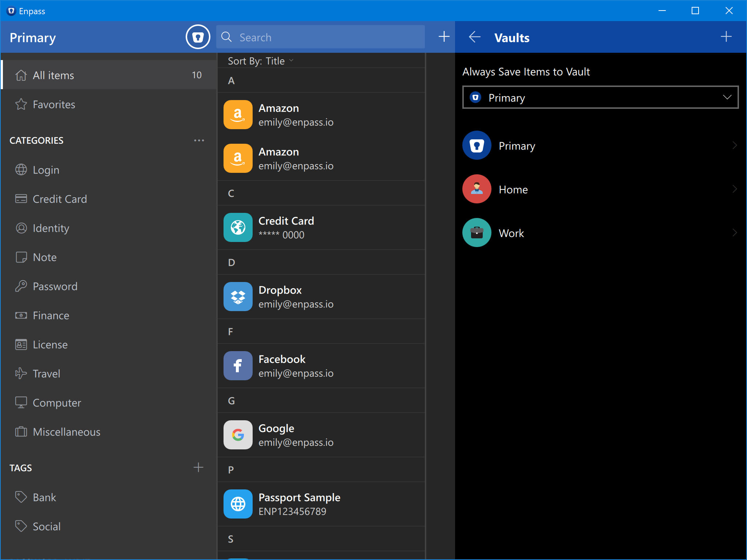Image resolution: width=747 pixels, height=560 pixels.
Task: Click the Finance money icon
Action: (x=21, y=315)
